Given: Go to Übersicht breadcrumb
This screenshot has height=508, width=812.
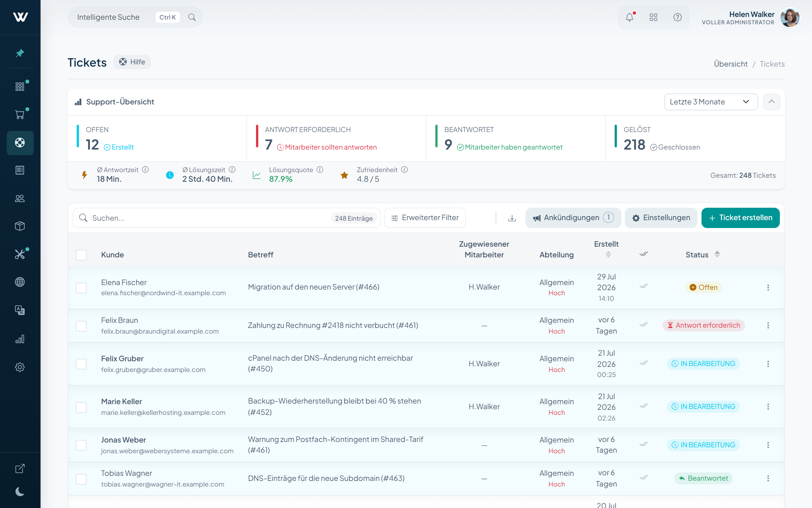Looking at the screenshot, I should click(x=731, y=64).
